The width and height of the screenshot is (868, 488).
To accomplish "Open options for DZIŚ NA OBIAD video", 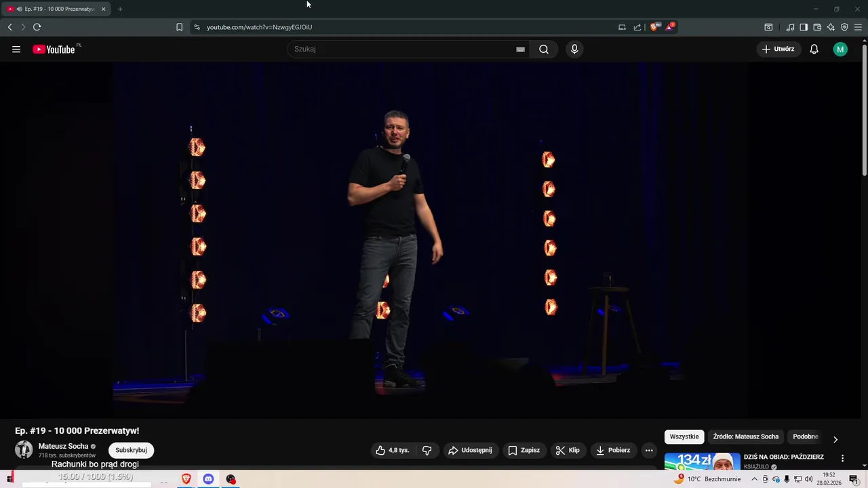I will point(842,458).
